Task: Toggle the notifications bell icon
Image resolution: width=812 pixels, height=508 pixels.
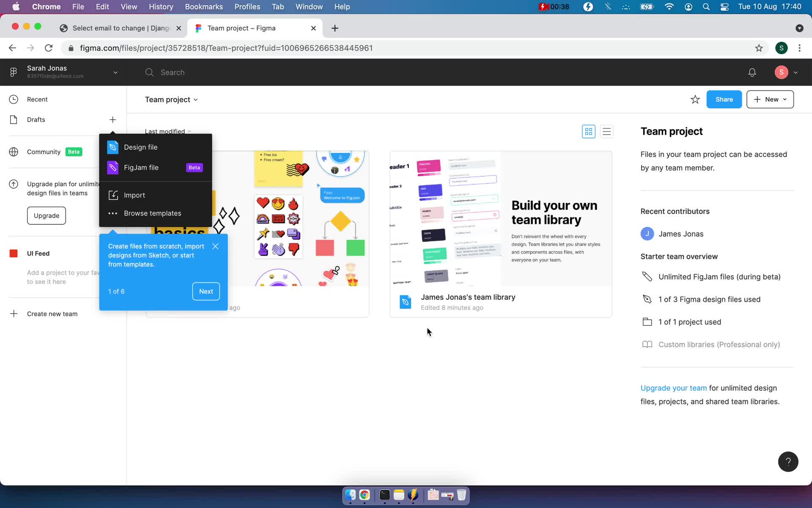Action: pyautogui.click(x=752, y=72)
